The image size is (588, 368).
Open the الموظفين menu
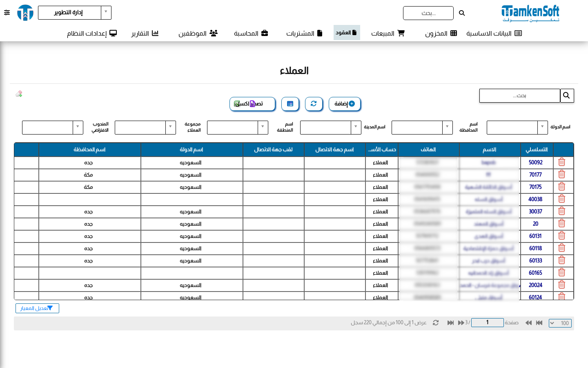click(x=198, y=33)
